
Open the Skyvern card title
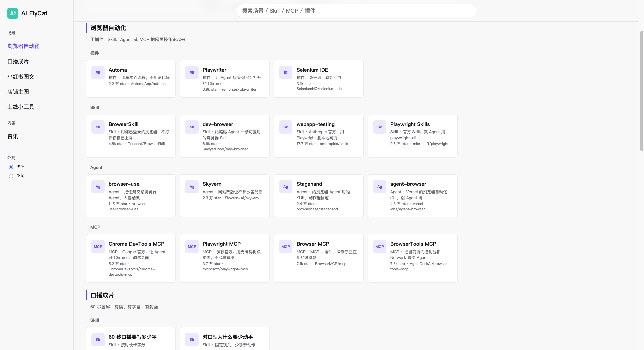click(212, 184)
